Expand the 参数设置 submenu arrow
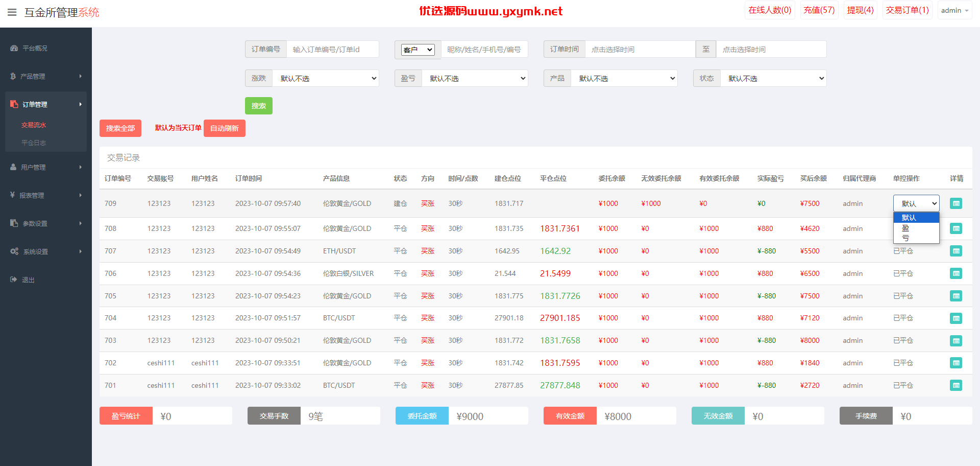 coord(81,223)
